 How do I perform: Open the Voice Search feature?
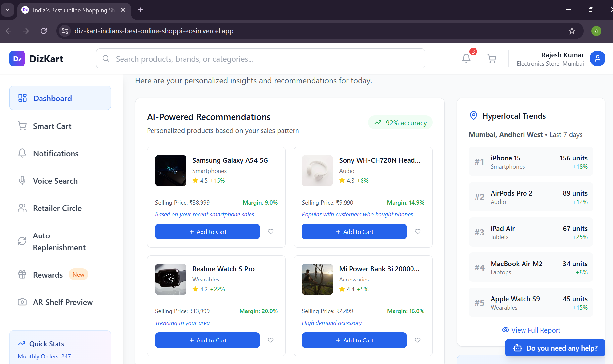pyautogui.click(x=55, y=181)
